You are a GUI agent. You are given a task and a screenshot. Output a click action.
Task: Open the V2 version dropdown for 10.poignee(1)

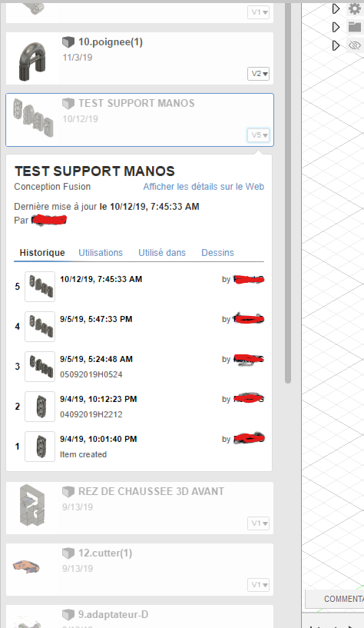258,74
